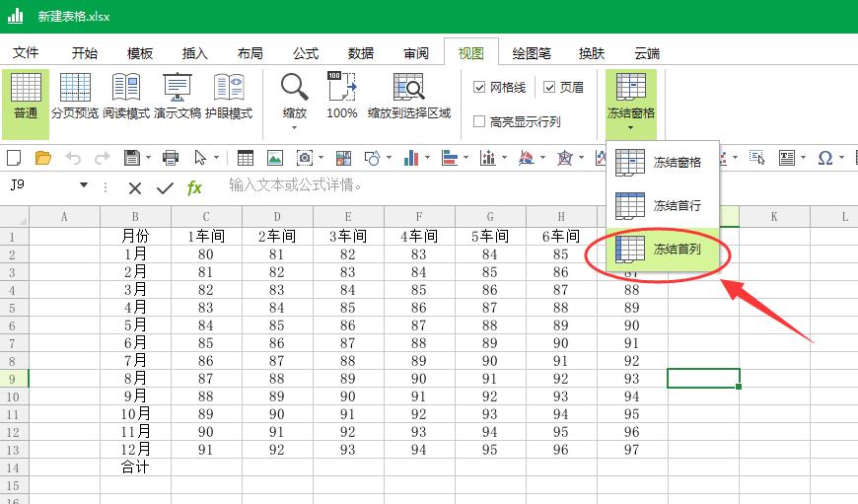Screen dimensions: 858x504
Task: Redo the last action
Action: click(x=102, y=158)
